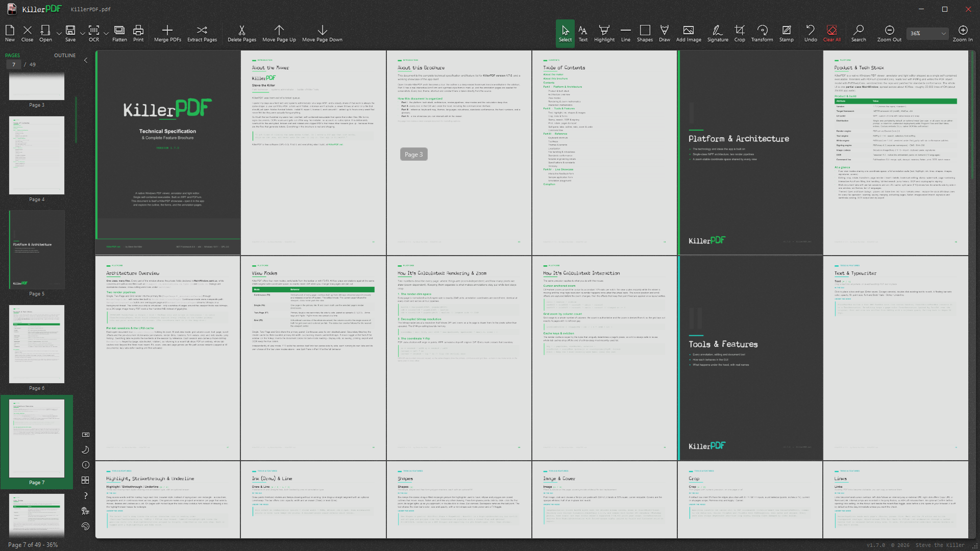Create a new PDF document

[10, 33]
